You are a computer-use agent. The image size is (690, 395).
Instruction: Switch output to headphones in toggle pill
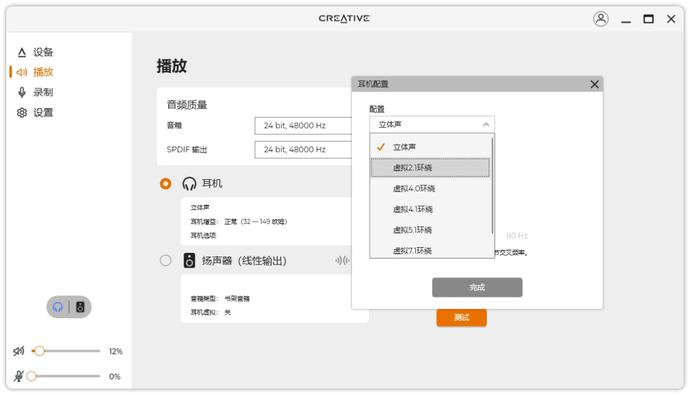[x=58, y=307]
